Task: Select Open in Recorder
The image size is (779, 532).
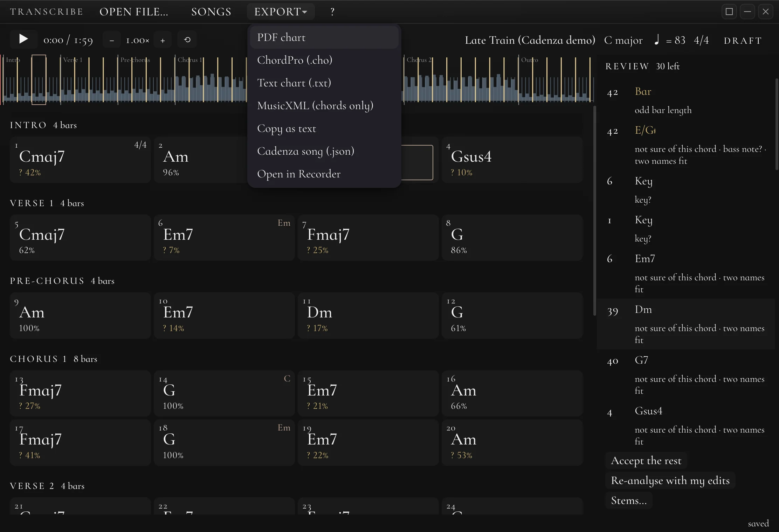Action: (x=324, y=174)
